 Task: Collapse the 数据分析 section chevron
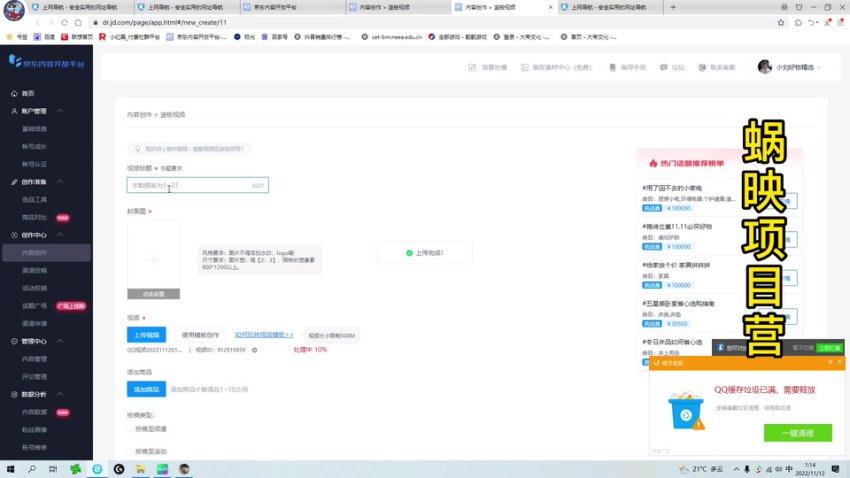coord(60,395)
